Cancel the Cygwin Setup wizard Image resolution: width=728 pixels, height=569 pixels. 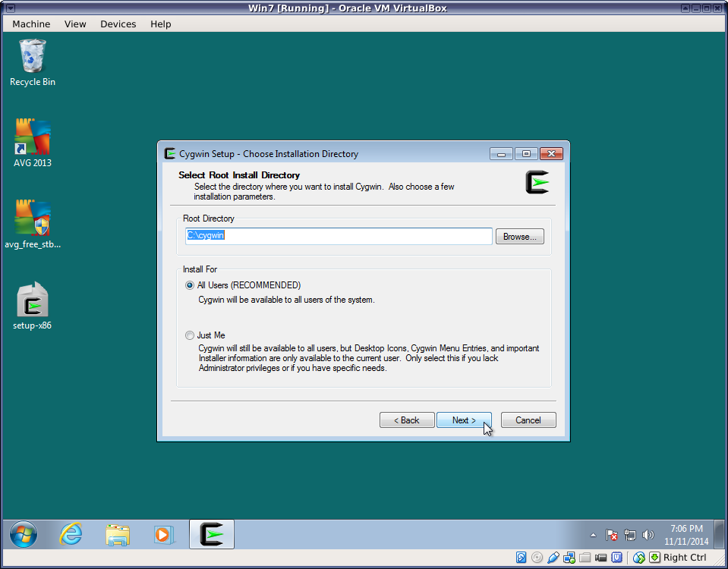click(x=528, y=420)
